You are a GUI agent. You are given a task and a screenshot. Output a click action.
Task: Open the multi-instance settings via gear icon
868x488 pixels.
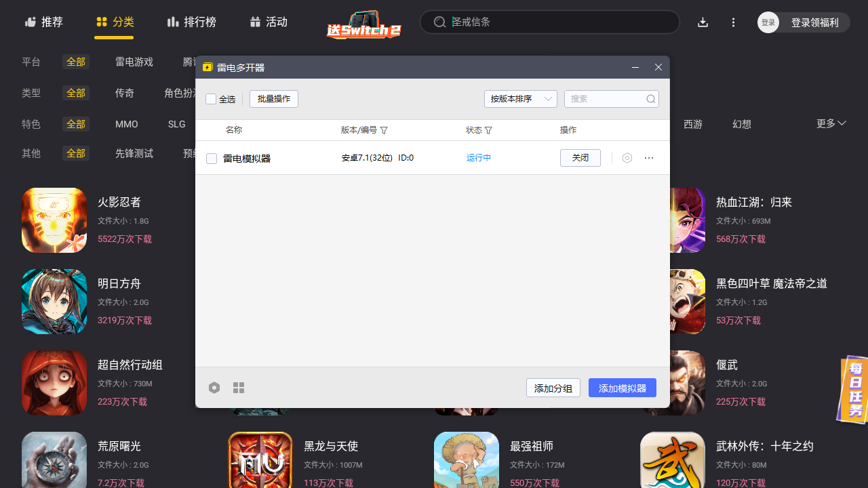coord(214,387)
